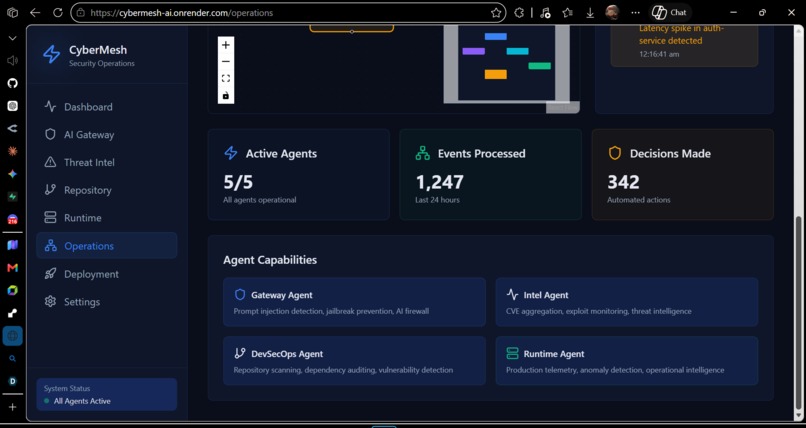The image size is (806, 428).
Task: Fit the graph view to screen
Action: (226, 79)
